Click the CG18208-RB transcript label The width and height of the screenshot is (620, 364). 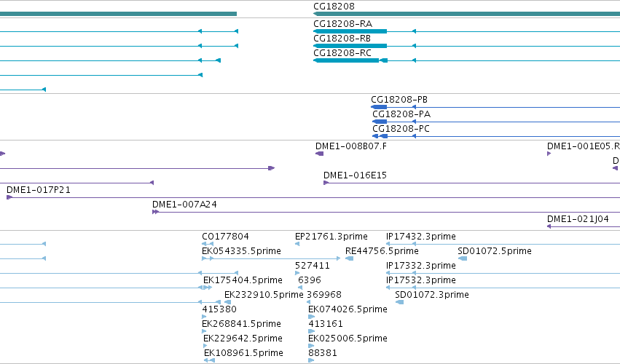click(342, 39)
